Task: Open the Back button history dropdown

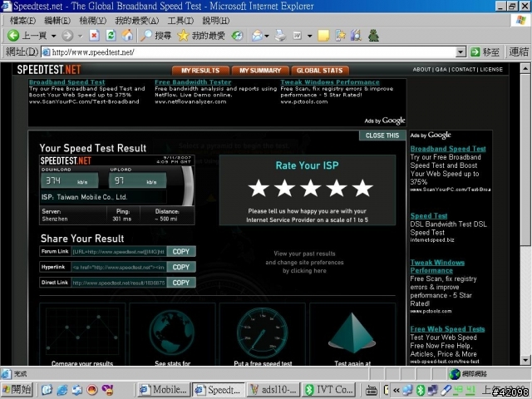Action: click(x=53, y=36)
